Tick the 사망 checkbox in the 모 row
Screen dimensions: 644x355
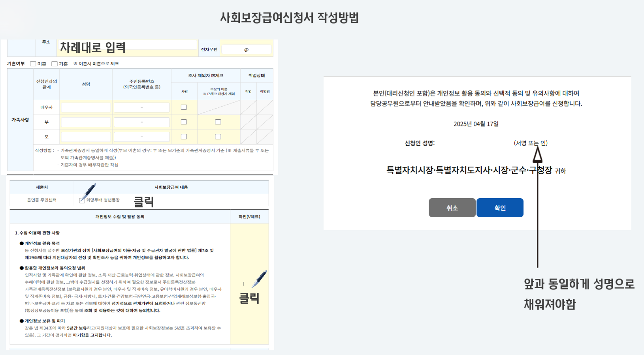(184, 137)
